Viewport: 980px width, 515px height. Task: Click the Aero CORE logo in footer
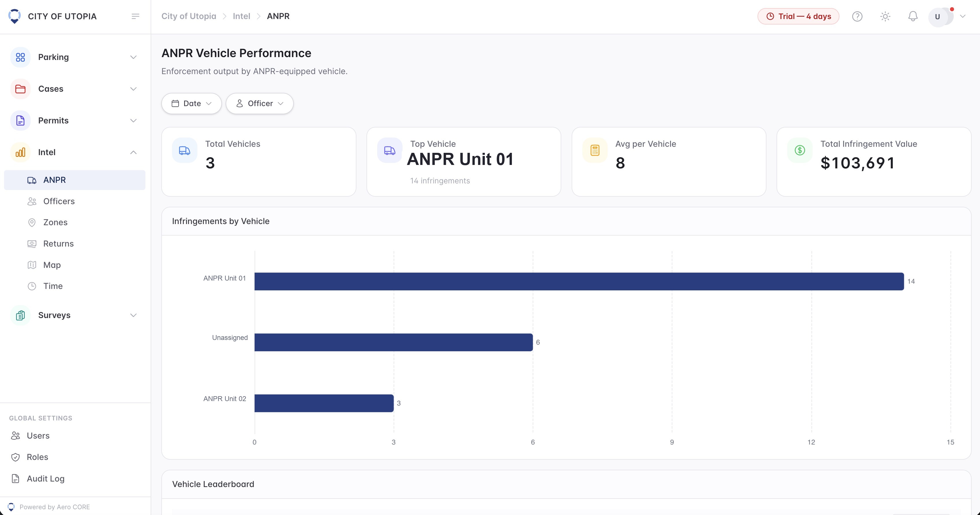[x=11, y=507]
